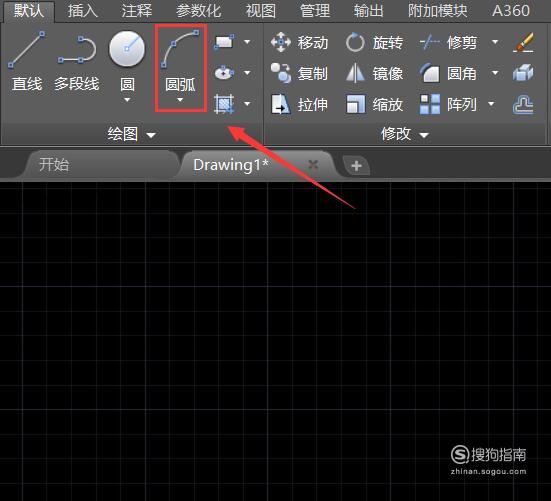This screenshot has width=551, height=501.
Task: Select the Array (阵列) tool
Action: [x=448, y=104]
